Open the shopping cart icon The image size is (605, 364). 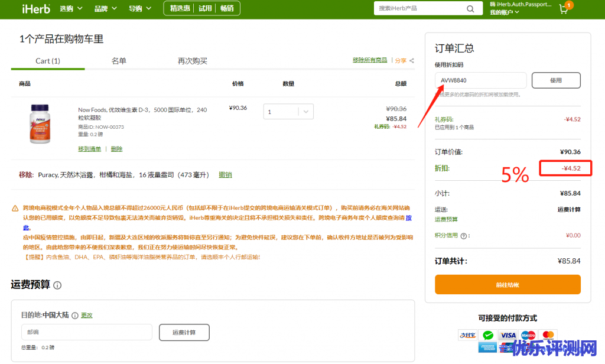[564, 9]
